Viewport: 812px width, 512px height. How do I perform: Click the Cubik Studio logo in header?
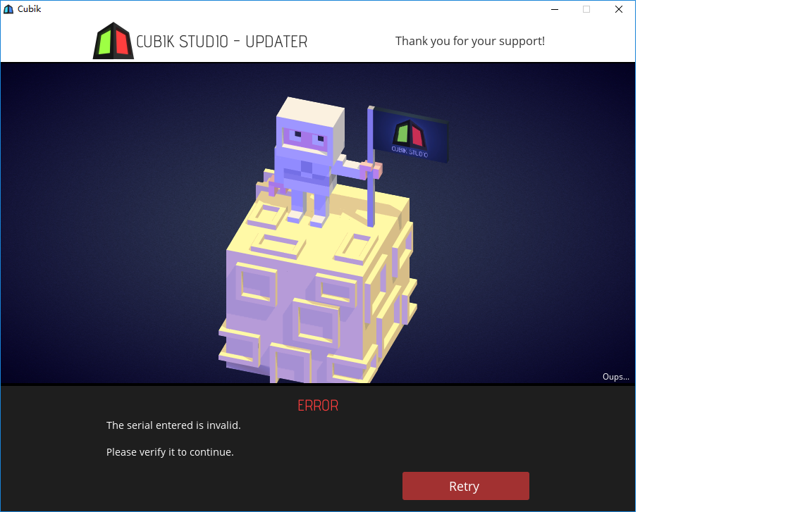113,40
